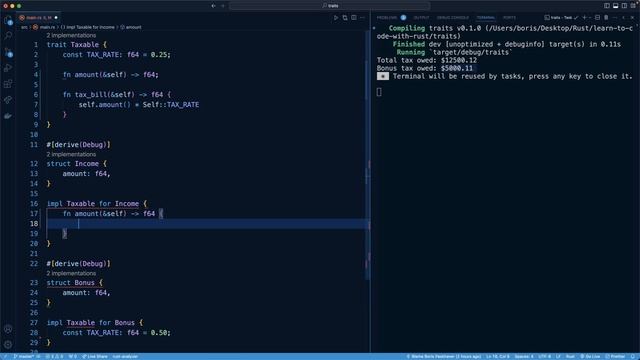The height and width of the screenshot is (360, 640).
Task: Click 'self.amount() * Self::TAX_RATE' code line
Action: 139,104
